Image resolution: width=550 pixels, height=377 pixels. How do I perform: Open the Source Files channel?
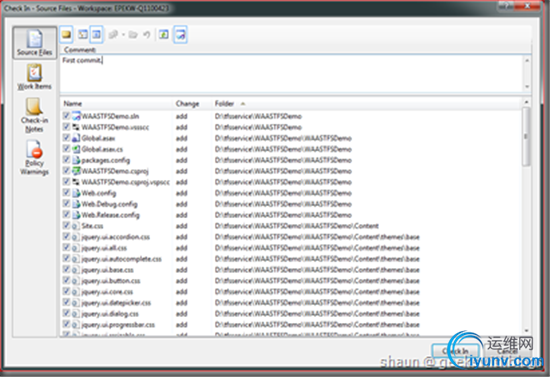[35, 43]
